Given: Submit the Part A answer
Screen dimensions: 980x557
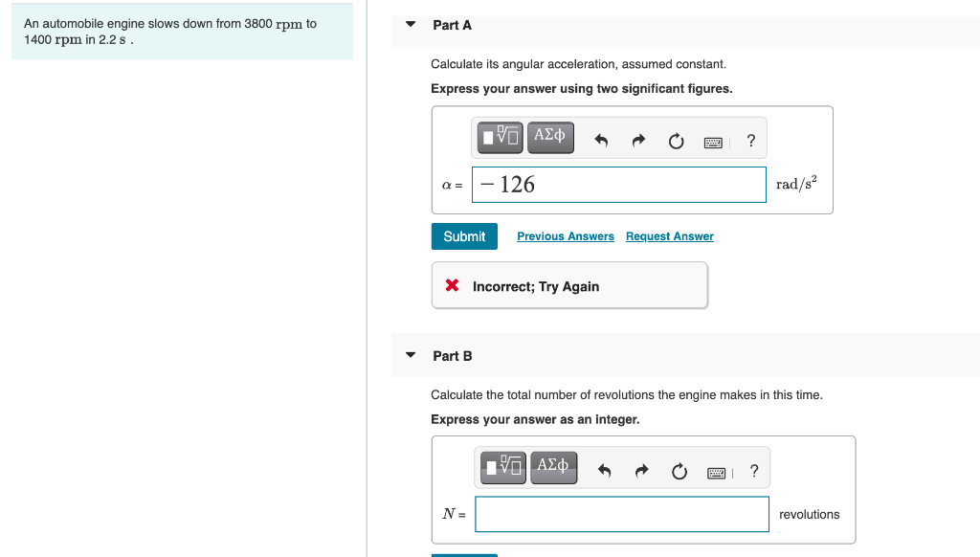Looking at the screenshot, I should pos(464,236).
